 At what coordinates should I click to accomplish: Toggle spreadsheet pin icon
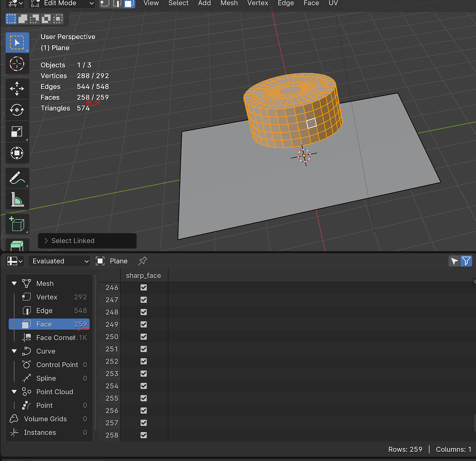[143, 261]
